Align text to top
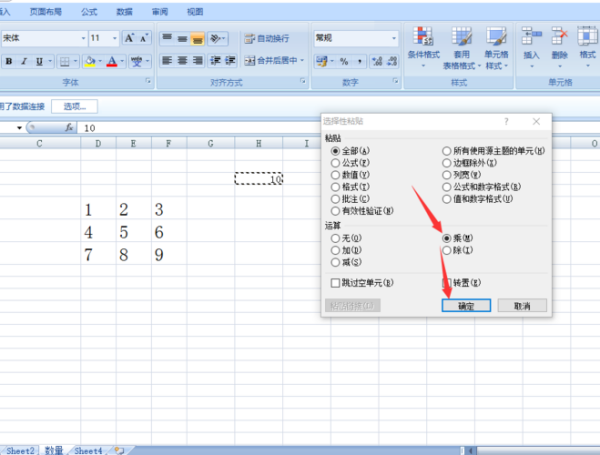 click(x=167, y=38)
